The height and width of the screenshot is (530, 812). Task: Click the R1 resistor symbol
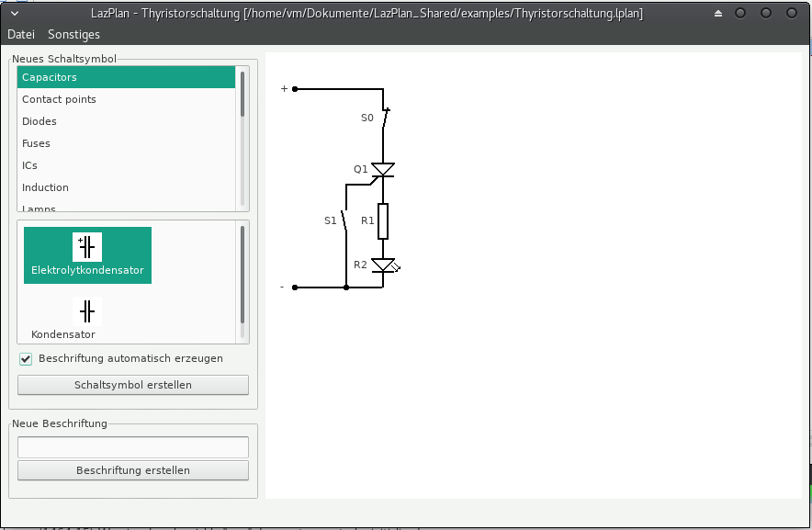[383, 221]
